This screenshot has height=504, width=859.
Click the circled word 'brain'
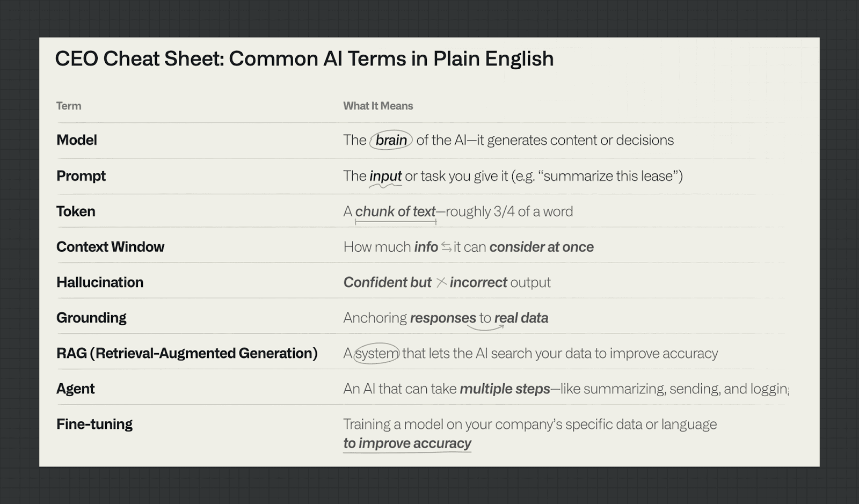[x=391, y=140]
